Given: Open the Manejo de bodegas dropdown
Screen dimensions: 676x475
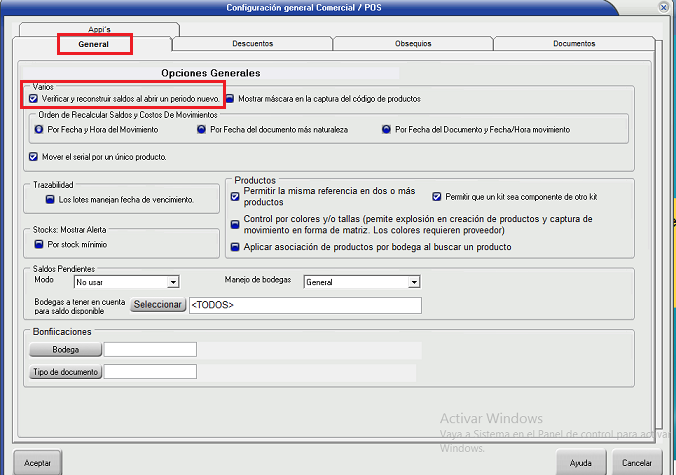Looking at the screenshot, I should click(x=414, y=283).
